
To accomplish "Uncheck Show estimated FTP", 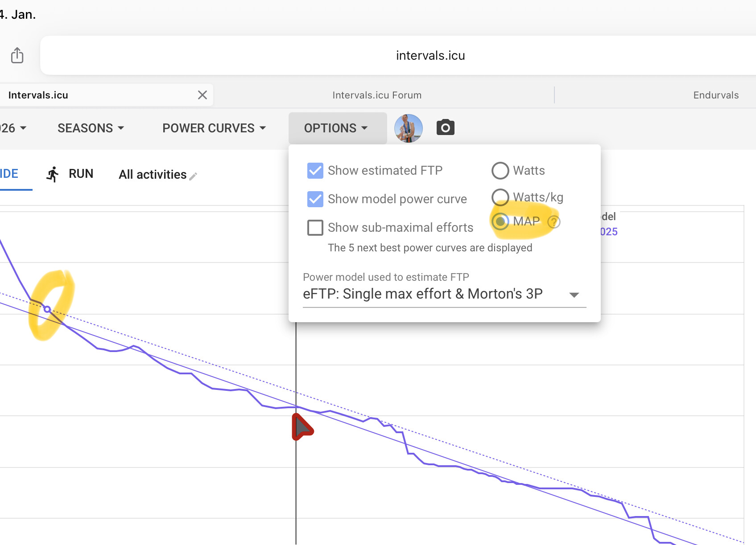I will [315, 171].
